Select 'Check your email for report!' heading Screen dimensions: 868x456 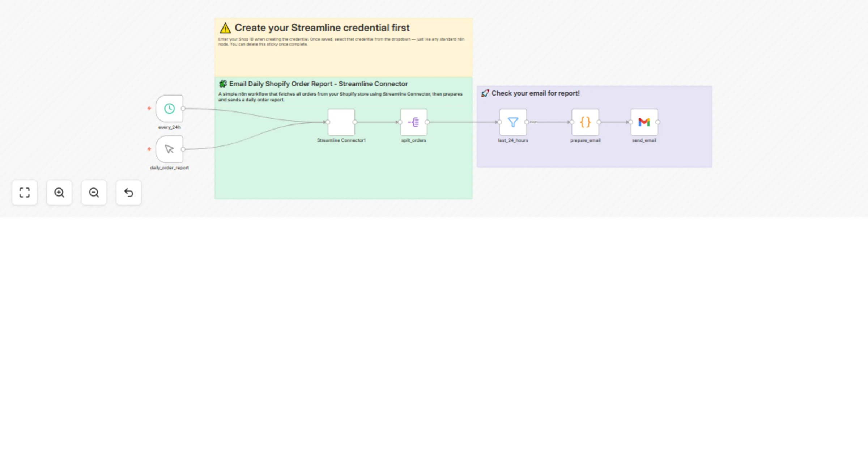[535, 93]
